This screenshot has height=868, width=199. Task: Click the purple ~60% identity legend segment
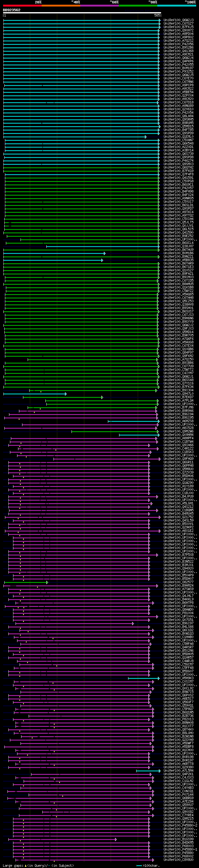[x=99, y=5]
